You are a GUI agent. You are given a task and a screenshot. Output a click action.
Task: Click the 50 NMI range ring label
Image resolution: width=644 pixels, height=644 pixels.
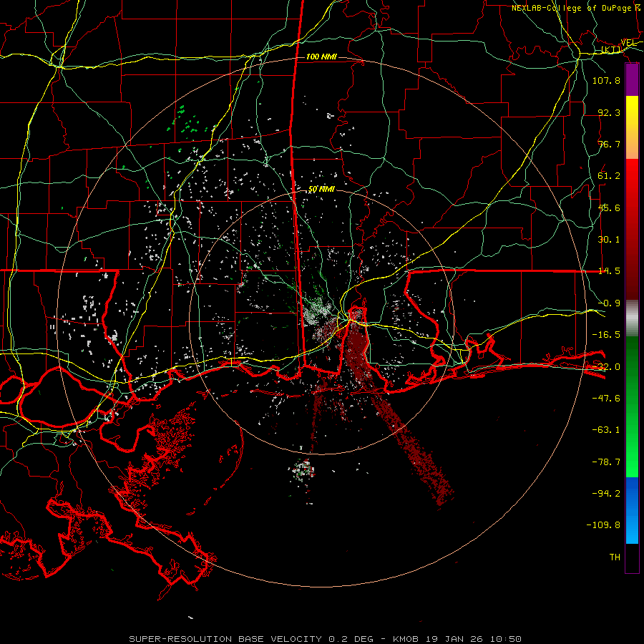tap(321, 190)
